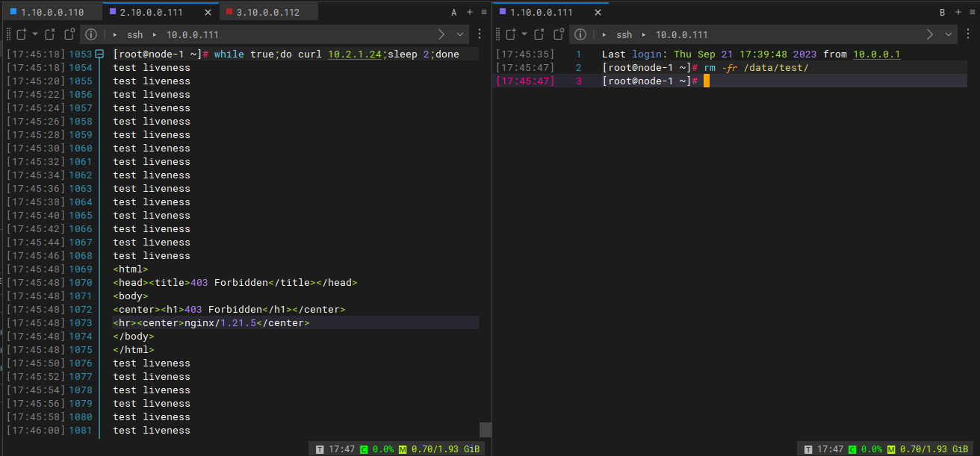
Task: Click the time indicator in right status bar
Action: 823,449
